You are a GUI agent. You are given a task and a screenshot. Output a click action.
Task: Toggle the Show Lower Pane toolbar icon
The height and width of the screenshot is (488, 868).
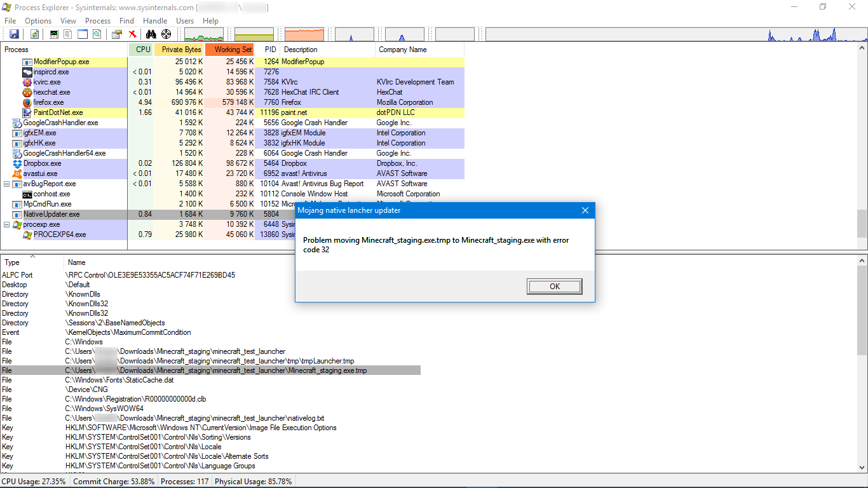83,34
